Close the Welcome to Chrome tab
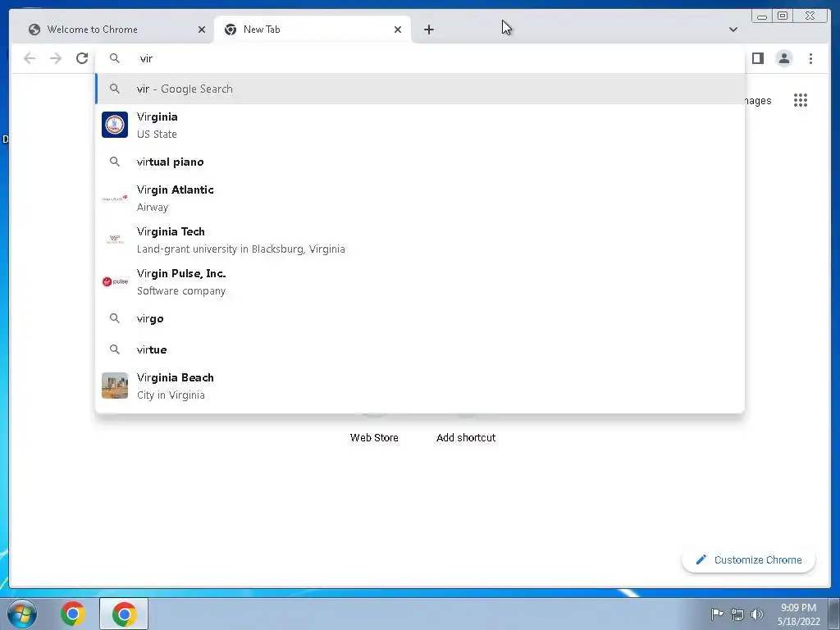The width and height of the screenshot is (840, 630). 202,30
